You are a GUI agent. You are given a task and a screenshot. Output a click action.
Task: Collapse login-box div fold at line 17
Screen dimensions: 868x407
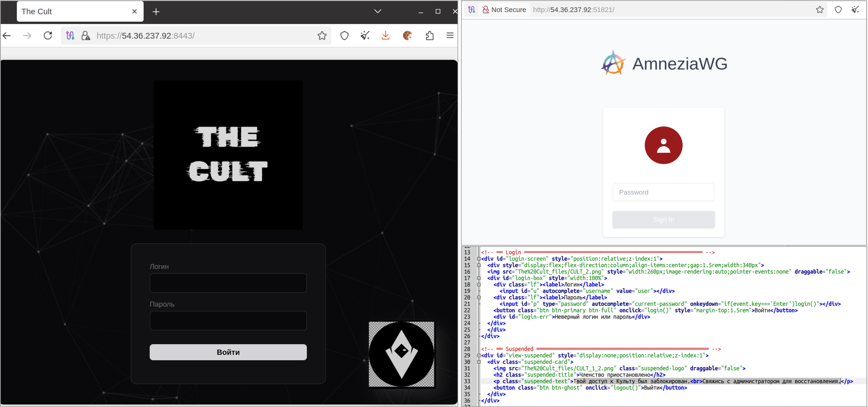click(x=479, y=278)
